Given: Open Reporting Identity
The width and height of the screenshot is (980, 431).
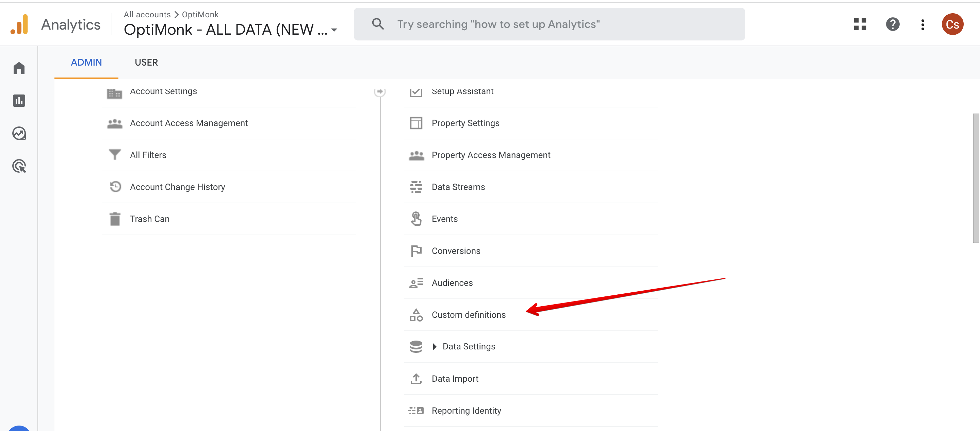Looking at the screenshot, I should pyautogui.click(x=466, y=411).
